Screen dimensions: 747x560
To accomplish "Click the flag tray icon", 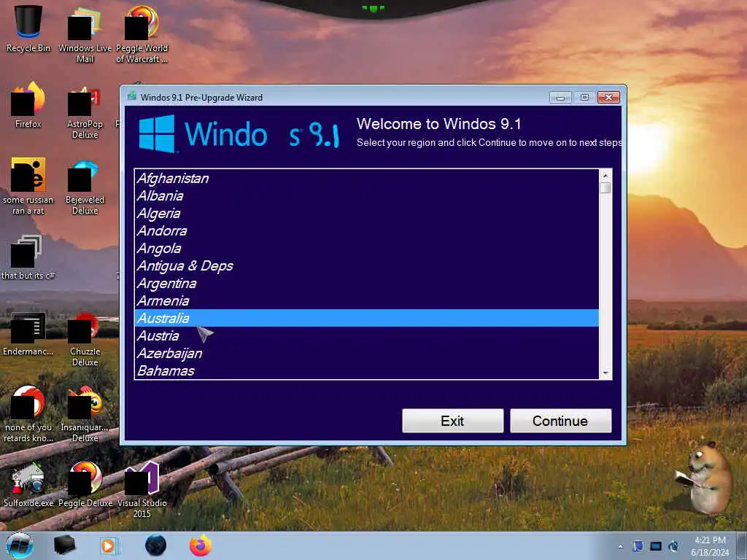I will 638,546.
